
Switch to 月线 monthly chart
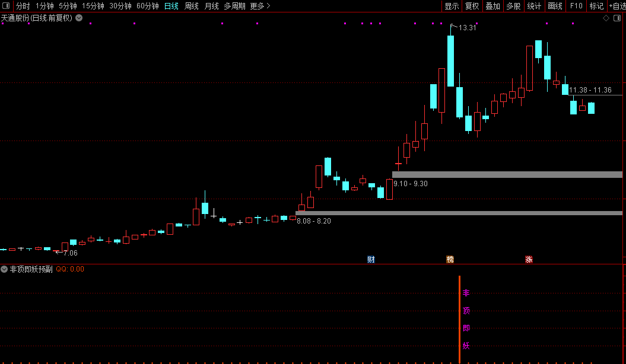pos(212,6)
